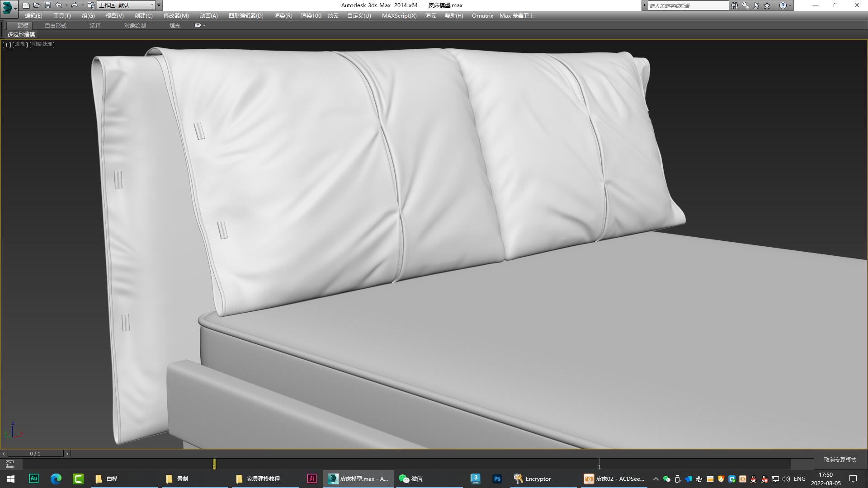Click the next frame arrow beside the time slider
The image size is (868, 488).
68,453
